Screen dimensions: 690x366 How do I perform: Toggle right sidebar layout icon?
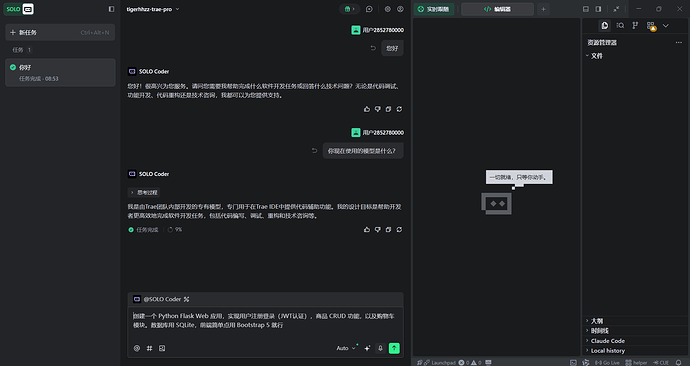click(x=598, y=9)
